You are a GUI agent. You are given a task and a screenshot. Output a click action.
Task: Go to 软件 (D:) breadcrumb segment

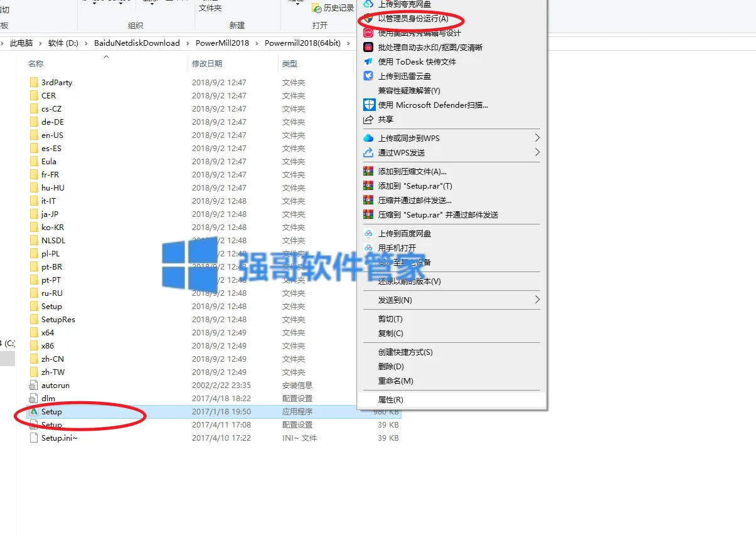coord(63,43)
